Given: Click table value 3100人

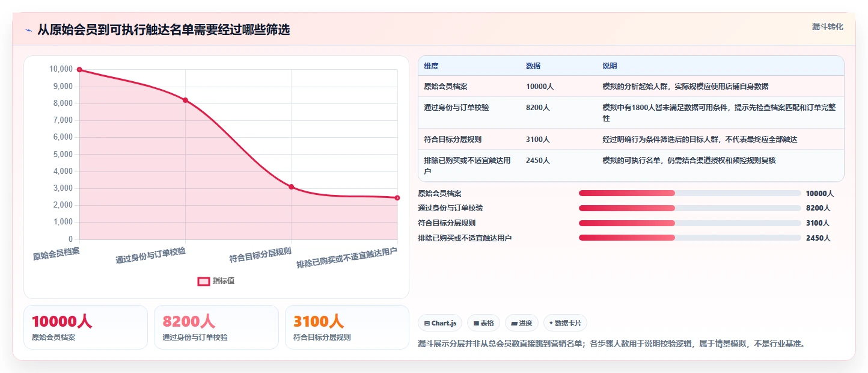Looking at the screenshot, I should coord(538,140).
